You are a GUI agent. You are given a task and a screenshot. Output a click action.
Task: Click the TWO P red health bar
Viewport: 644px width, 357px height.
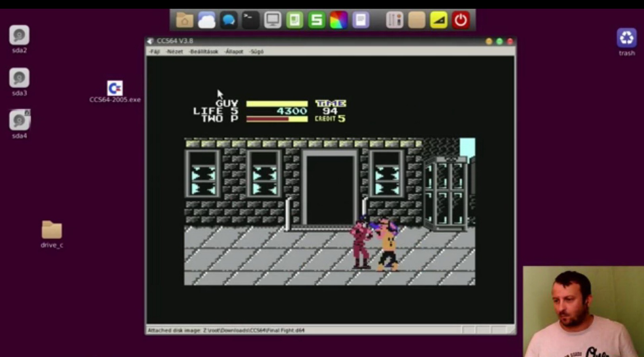click(277, 119)
